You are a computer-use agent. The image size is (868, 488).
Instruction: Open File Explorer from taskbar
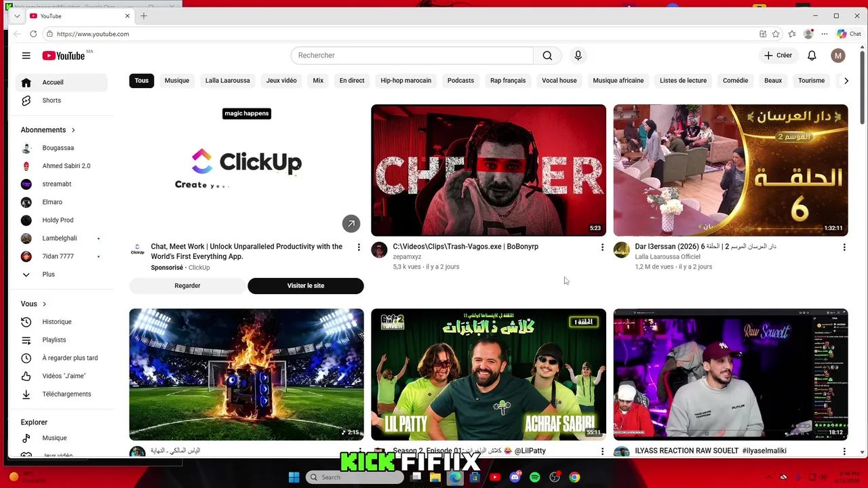click(435, 477)
